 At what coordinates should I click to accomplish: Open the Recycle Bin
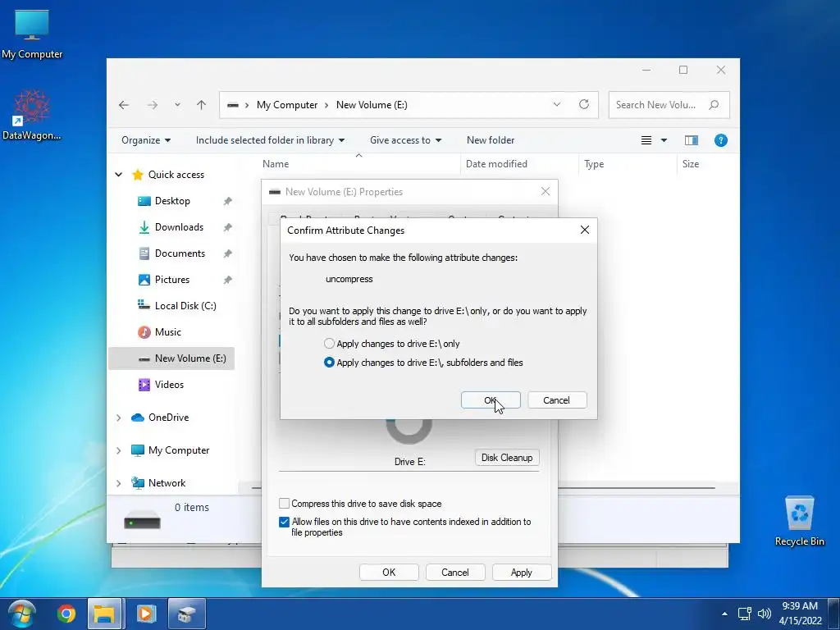tap(799, 521)
